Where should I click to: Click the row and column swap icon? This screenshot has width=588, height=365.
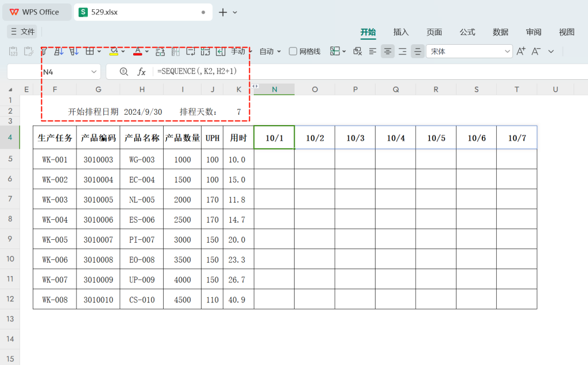[160, 51]
